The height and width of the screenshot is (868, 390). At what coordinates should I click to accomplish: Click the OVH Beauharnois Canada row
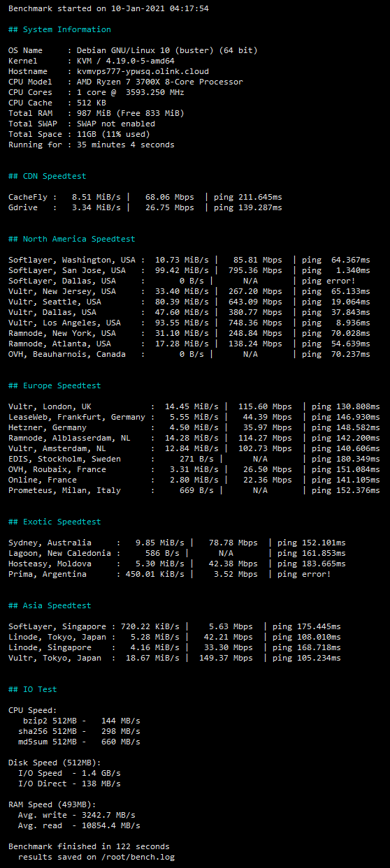pyautogui.click(x=189, y=354)
